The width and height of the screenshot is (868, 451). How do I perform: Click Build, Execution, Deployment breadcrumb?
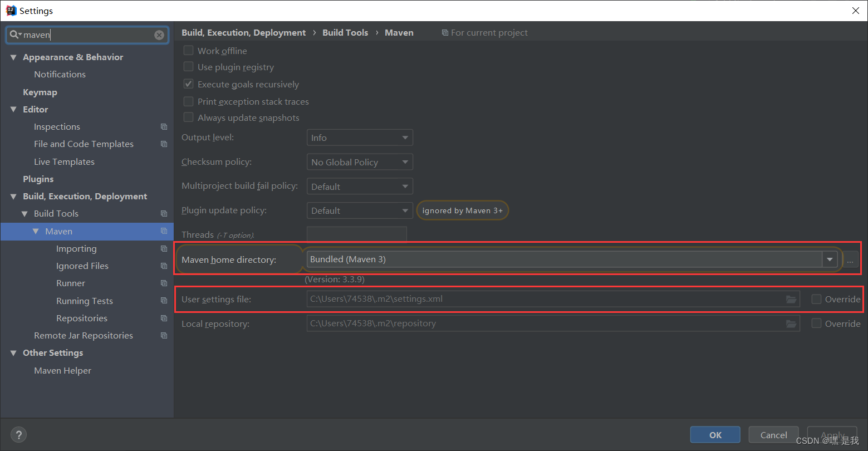tap(243, 32)
